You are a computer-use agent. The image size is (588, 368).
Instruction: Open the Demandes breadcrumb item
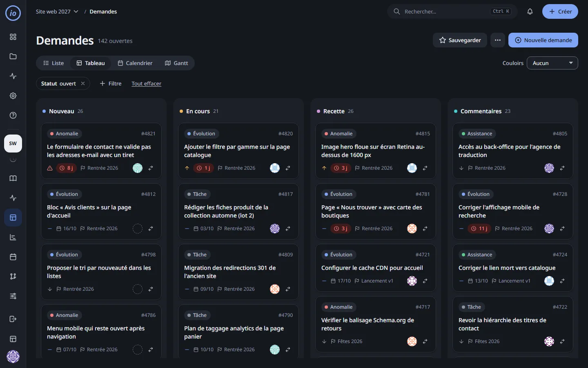[x=103, y=11]
